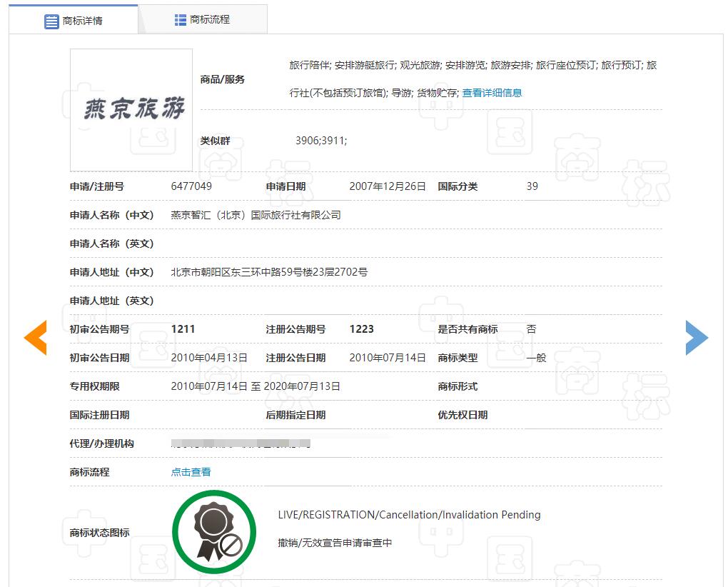This screenshot has width=728, height=587.
Task: Click the 注册公告期号 label
Action: 295,329
